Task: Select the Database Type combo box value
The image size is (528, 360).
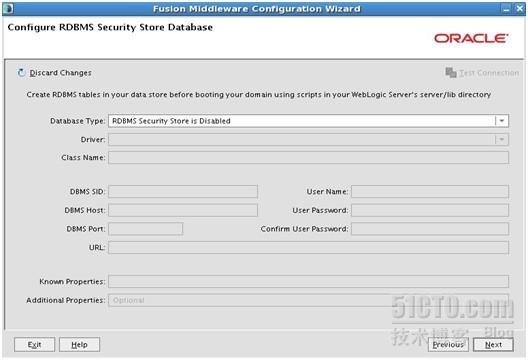Action: (x=308, y=121)
